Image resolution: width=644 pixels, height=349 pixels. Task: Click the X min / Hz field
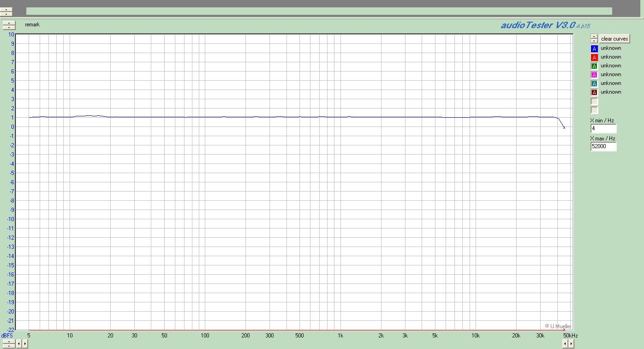(603, 128)
